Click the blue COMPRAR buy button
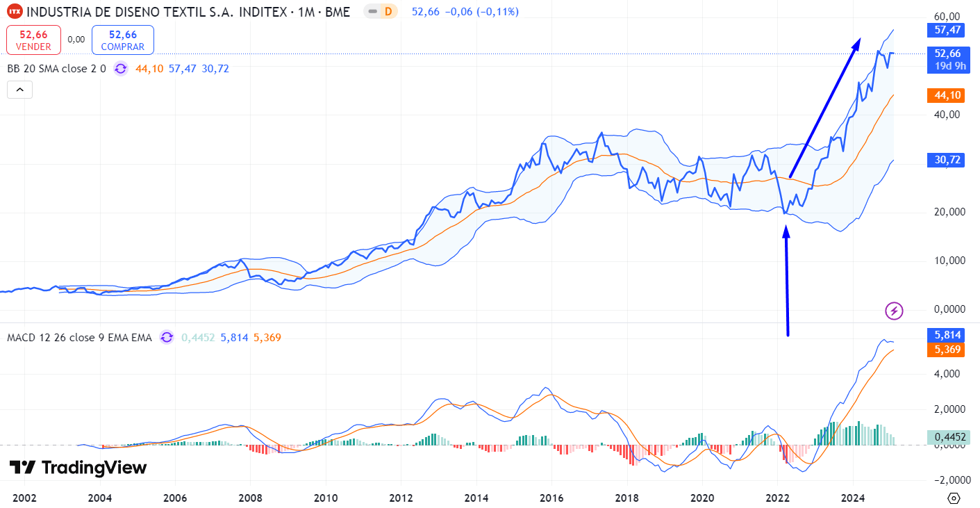 point(122,40)
